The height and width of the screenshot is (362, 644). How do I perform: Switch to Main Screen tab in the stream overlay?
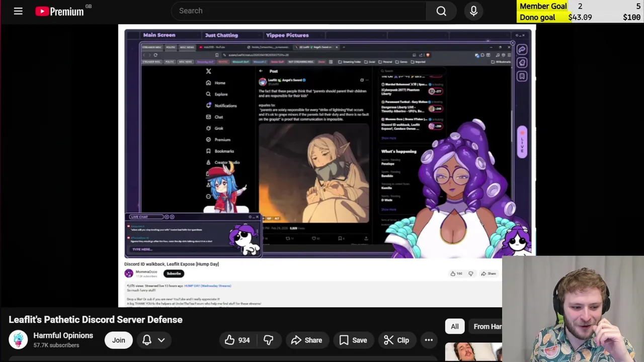(x=159, y=35)
